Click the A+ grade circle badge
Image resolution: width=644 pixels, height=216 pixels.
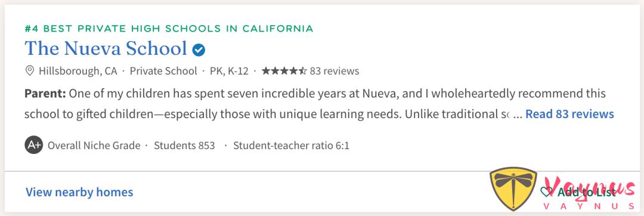33,146
